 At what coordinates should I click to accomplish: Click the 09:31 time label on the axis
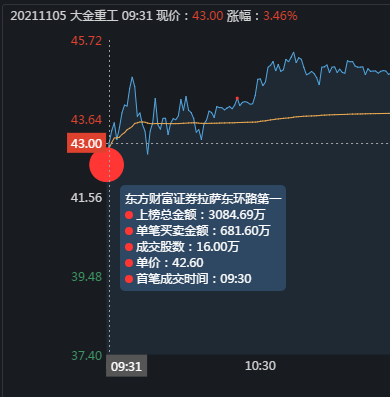click(x=126, y=366)
